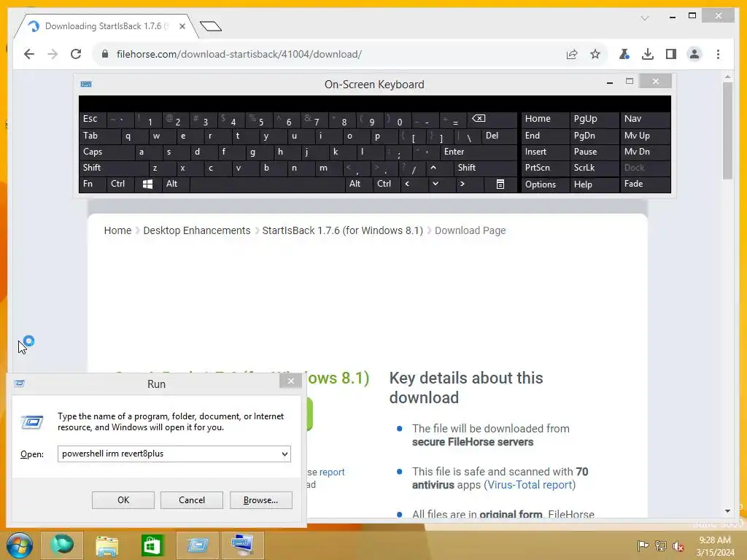The width and height of the screenshot is (747, 560).
Task: Open Desktop Enhancements breadcrumb link
Action: click(197, 230)
